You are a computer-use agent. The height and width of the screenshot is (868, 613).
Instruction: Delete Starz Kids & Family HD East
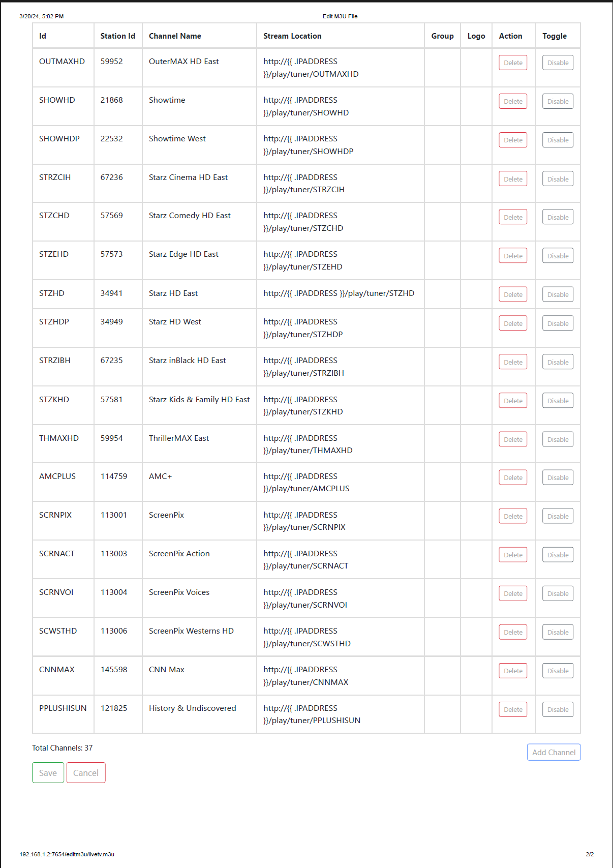512,401
